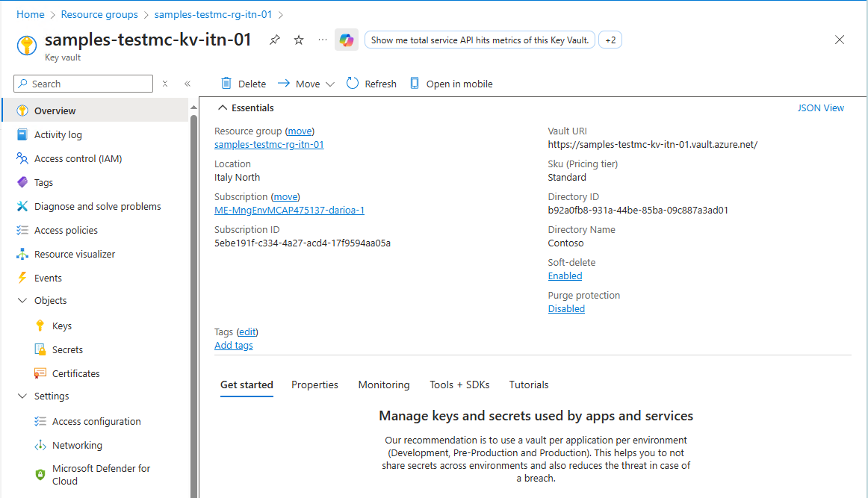The image size is (868, 498).
Task: Open Resource visualizer from sidebar
Action: 75,254
